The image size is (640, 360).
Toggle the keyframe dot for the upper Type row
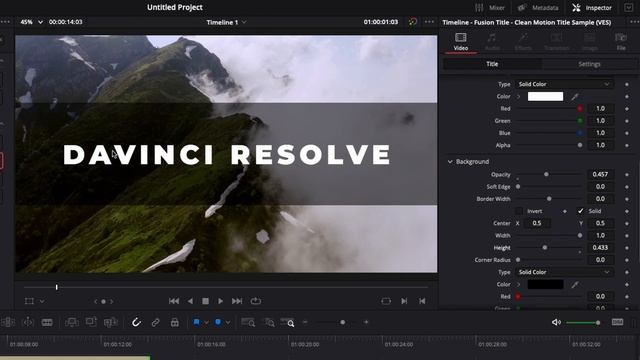pos(627,84)
